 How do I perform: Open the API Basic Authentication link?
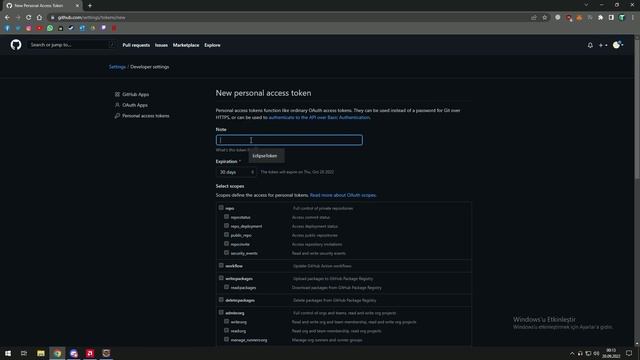pos(319,118)
